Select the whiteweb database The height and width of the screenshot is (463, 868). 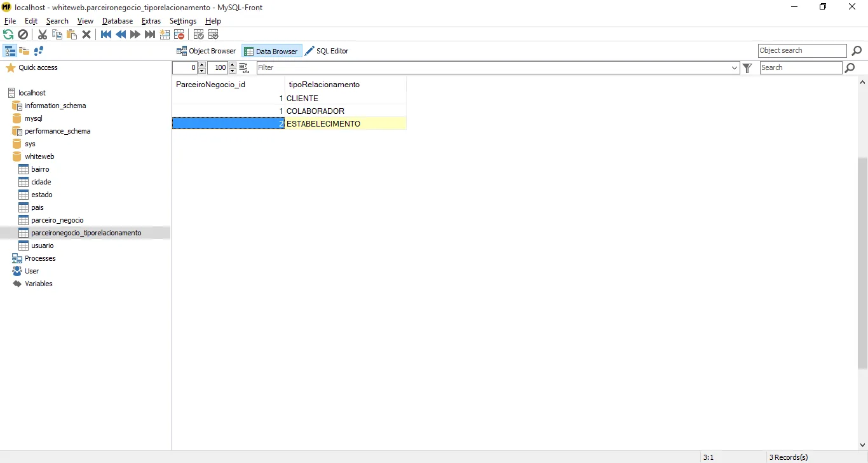39,156
